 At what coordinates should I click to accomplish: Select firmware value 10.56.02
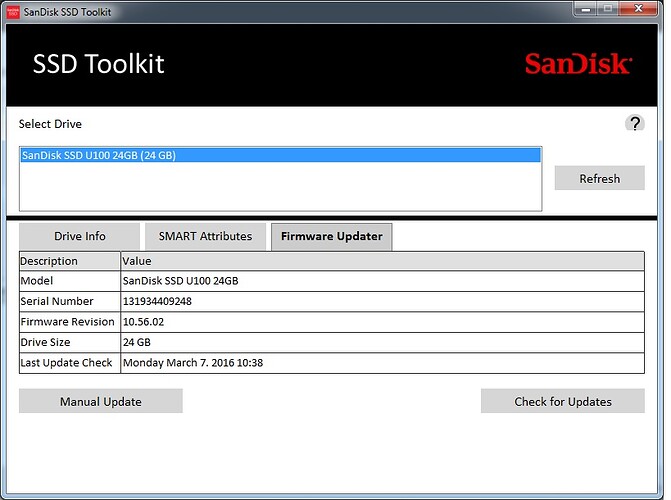143,322
